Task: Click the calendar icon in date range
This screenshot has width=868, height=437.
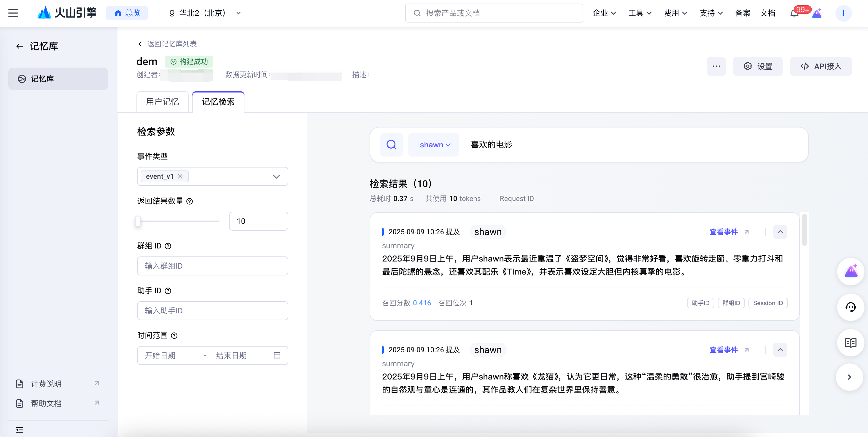Action: click(277, 355)
